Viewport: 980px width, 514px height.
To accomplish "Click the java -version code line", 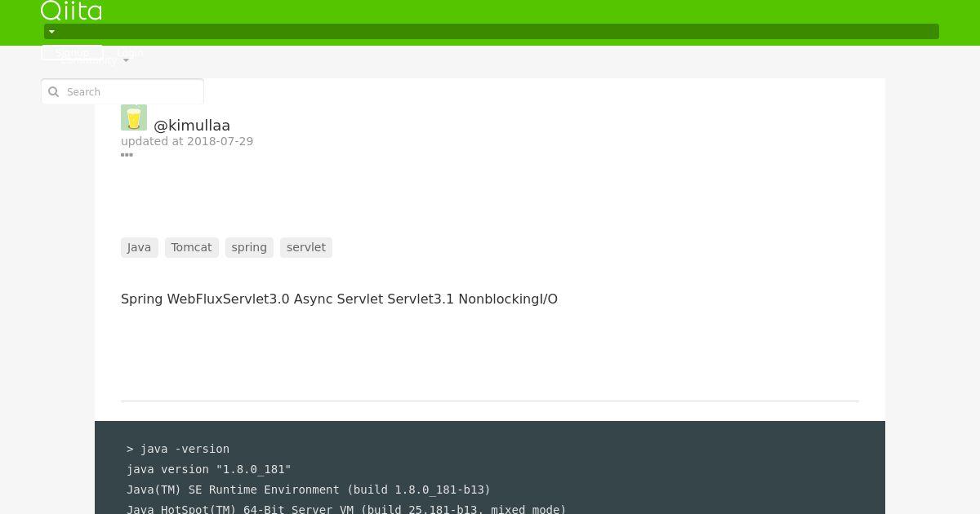I will coord(178,449).
